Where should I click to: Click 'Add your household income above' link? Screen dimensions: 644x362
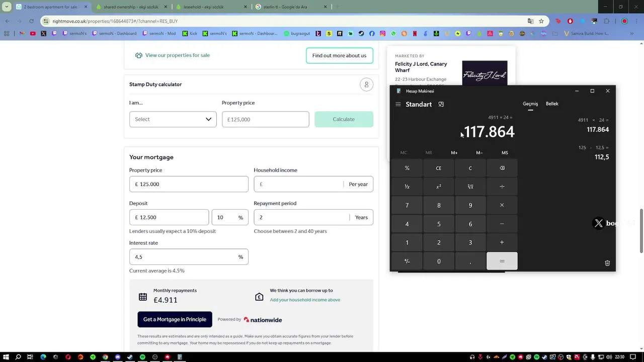(x=305, y=300)
